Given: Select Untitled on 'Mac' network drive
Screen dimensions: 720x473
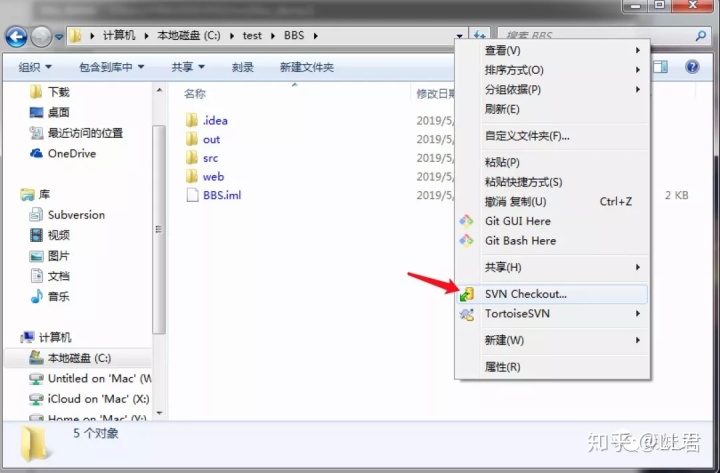Looking at the screenshot, I should click(90, 378).
